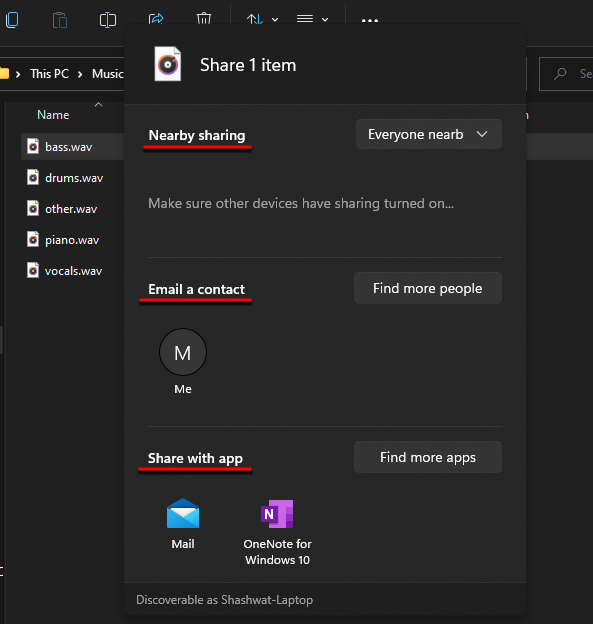Click the Copy icon in Explorer toolbar
Screen dimensions: 593x624
tap(12, 20)
